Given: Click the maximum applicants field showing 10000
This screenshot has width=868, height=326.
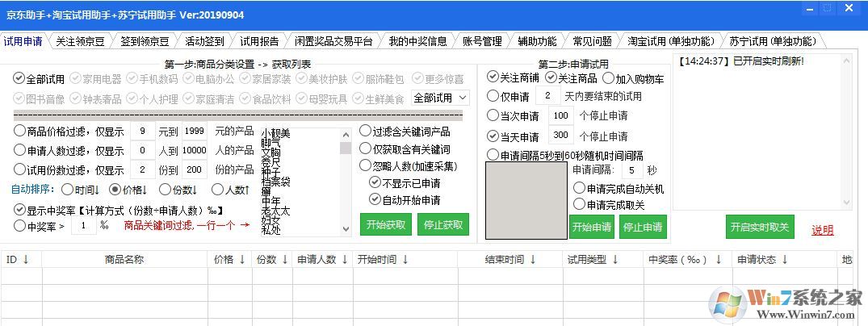Looking at the screenshot, I should point(195,150).
